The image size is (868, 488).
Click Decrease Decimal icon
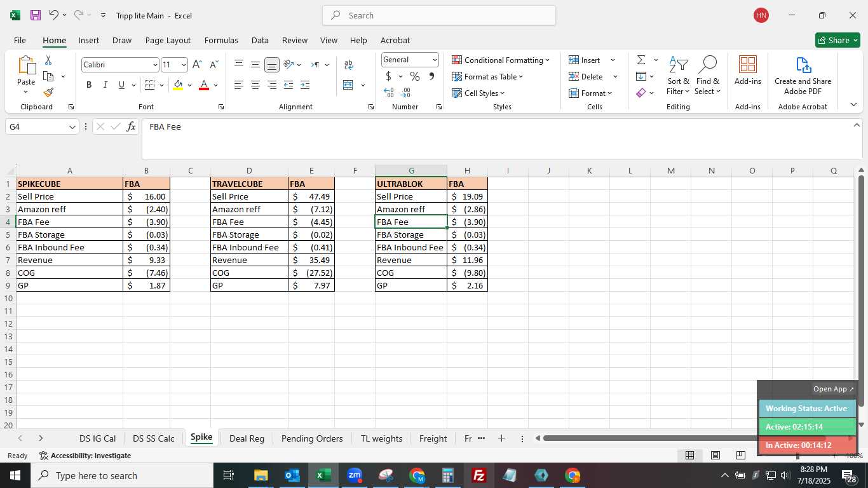[405, 93]
